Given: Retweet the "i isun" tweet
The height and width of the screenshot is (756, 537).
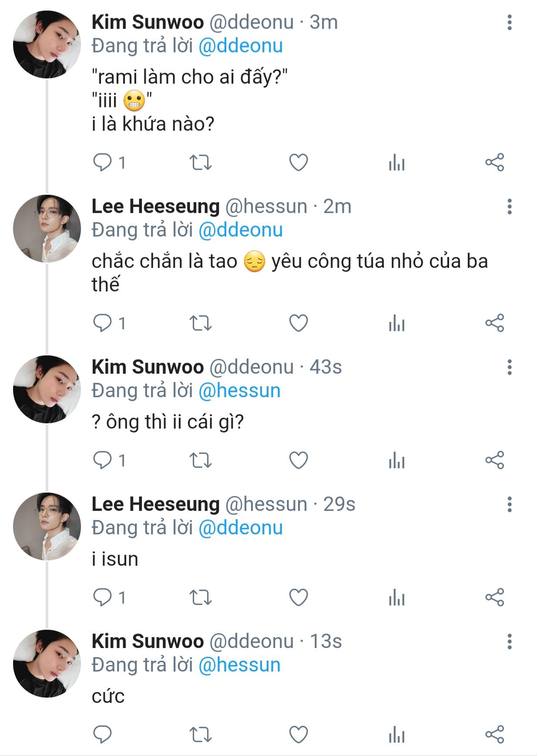Looking at the screenshot, I should coord(201,597).
